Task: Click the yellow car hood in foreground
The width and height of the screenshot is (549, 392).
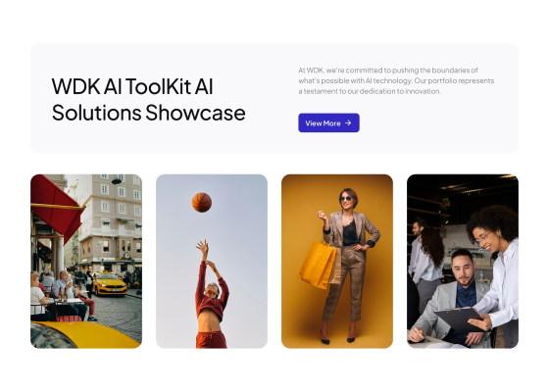Action: click(82, 334)
